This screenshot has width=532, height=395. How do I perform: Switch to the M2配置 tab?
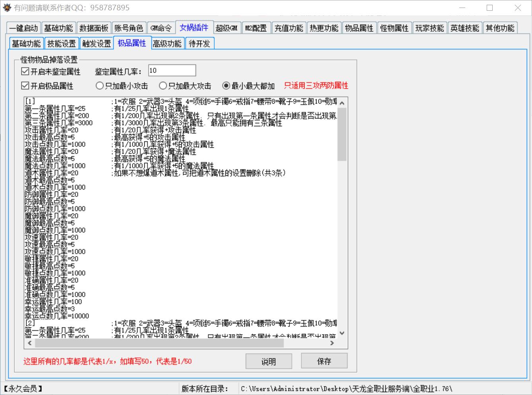(256, 28)
